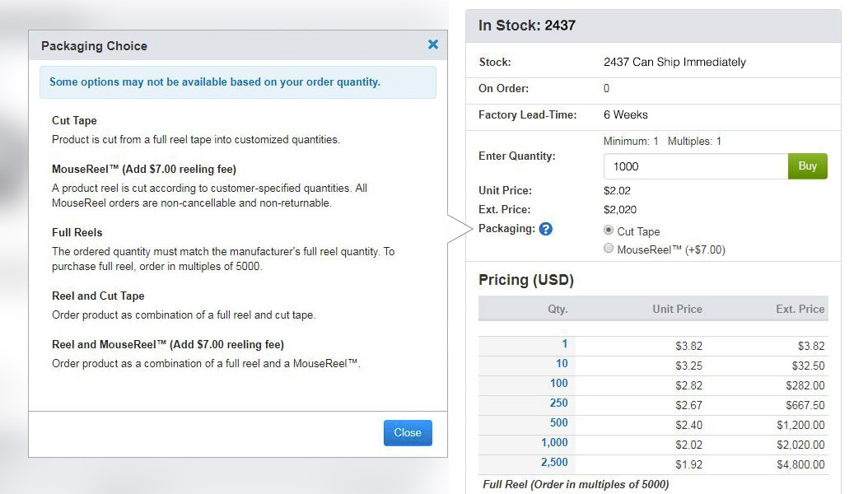Click quantity 1 price break link
Image resolution: width=868 pixels, height=494 pixels.
[x=564, y=344]
